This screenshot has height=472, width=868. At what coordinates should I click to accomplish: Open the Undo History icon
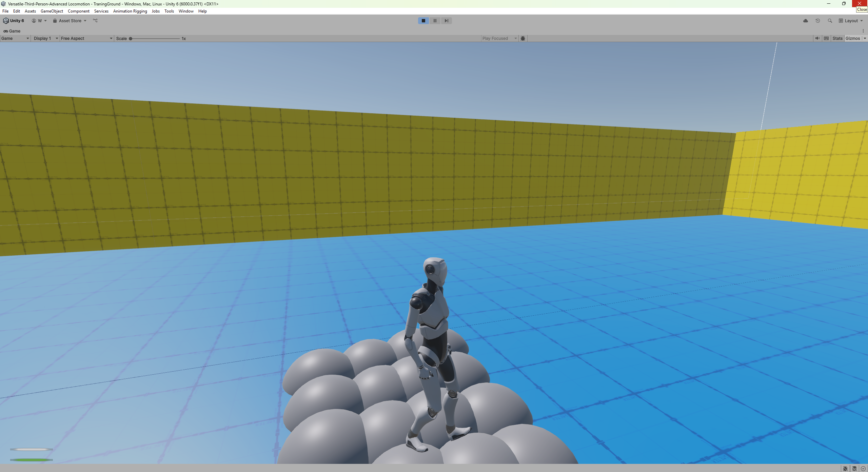[818, 21]
